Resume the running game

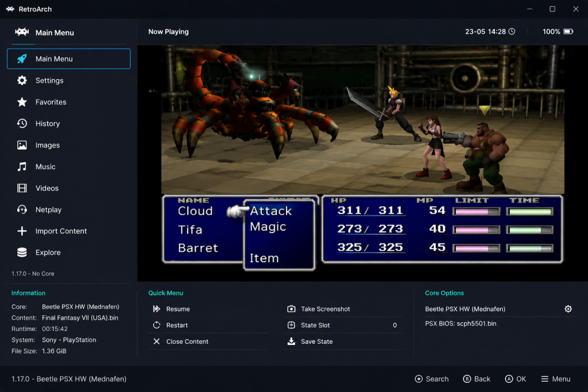tap(208, 309)
